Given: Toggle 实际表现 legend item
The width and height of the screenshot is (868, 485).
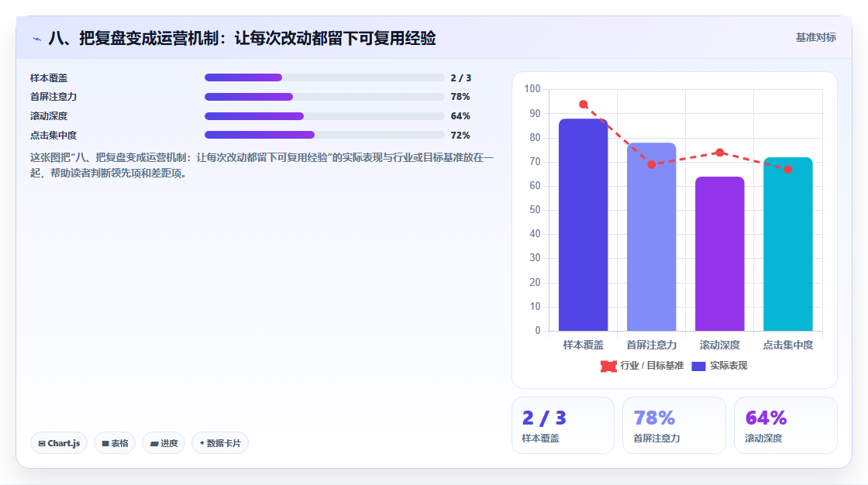Looking at the screenshot, I should tap(719, 366).
